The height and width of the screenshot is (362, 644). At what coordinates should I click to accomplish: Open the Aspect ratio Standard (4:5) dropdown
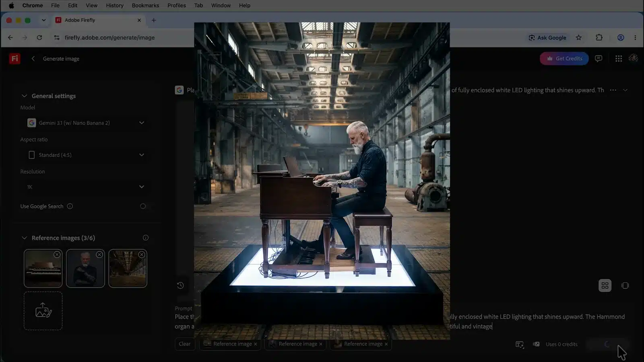tap(86, 155)
